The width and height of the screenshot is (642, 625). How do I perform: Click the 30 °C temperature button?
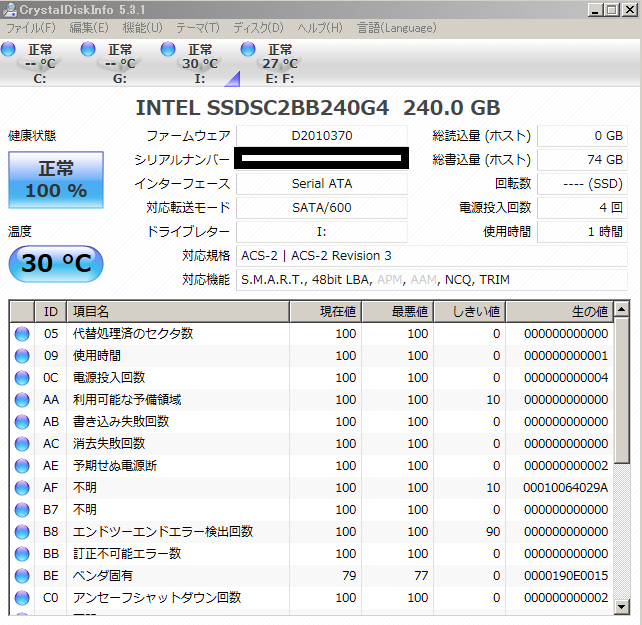(56, 264)
